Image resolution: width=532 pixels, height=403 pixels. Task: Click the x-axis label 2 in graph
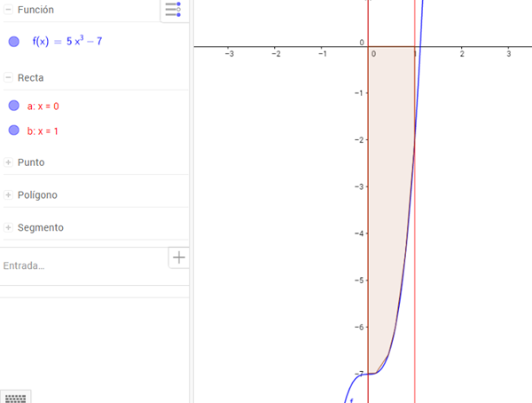tap(462, 53)
